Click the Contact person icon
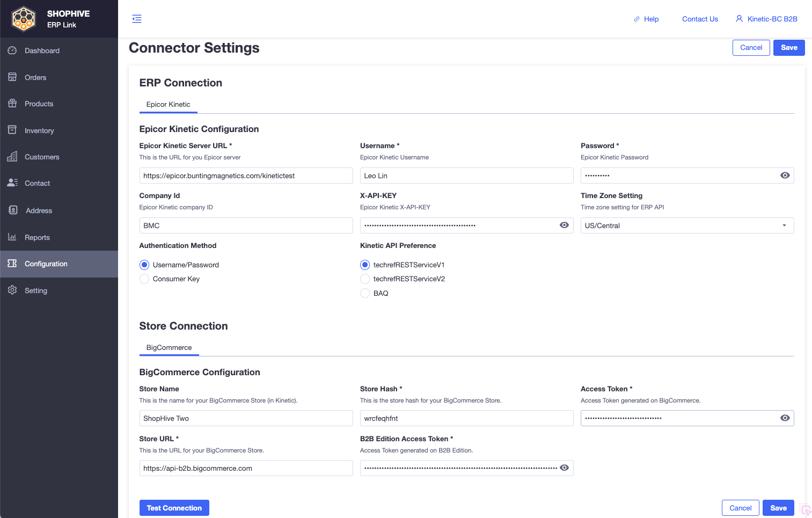The height and width of the screenshot is (518, 812). [x=12, y=183]
